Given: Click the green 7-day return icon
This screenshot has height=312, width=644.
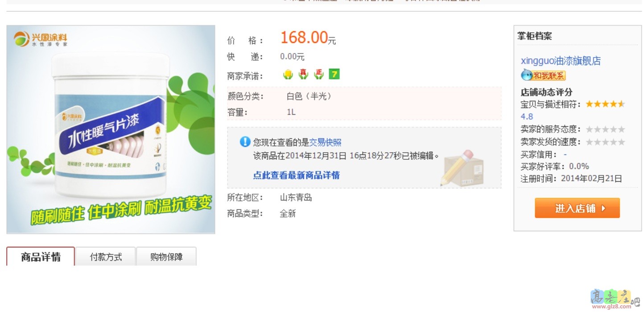Looking at the screenshot, I should click(334, 74).
